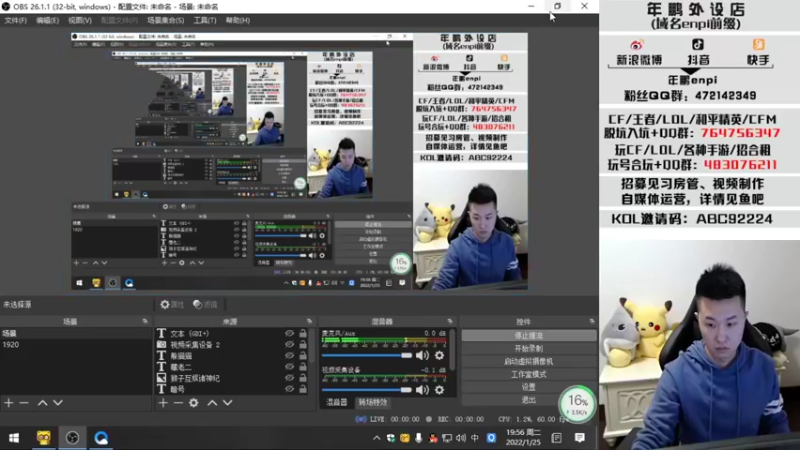Switch input method via 中 tray indicator
Image resolution: width=800 pixels, height=450 pixels.
click(x=475, y=438)
